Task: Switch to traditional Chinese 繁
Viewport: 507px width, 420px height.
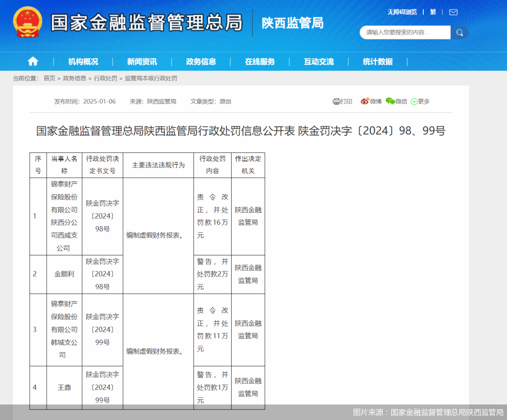Action: pos(433,12)
